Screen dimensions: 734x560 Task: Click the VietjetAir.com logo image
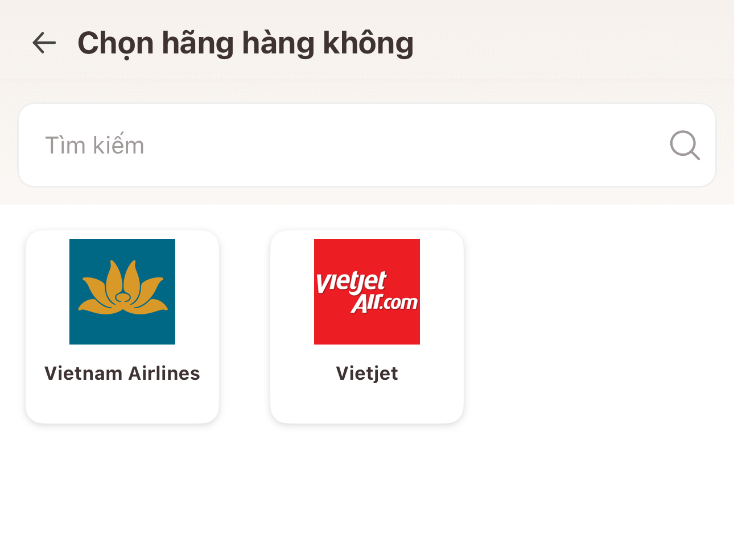366,291
